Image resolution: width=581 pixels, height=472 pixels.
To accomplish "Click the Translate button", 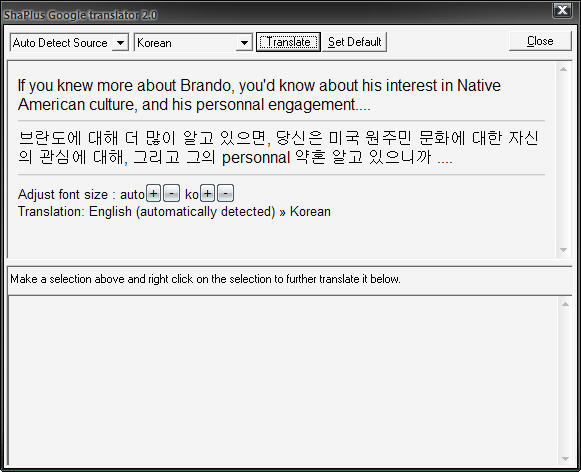I will (288, 42).
